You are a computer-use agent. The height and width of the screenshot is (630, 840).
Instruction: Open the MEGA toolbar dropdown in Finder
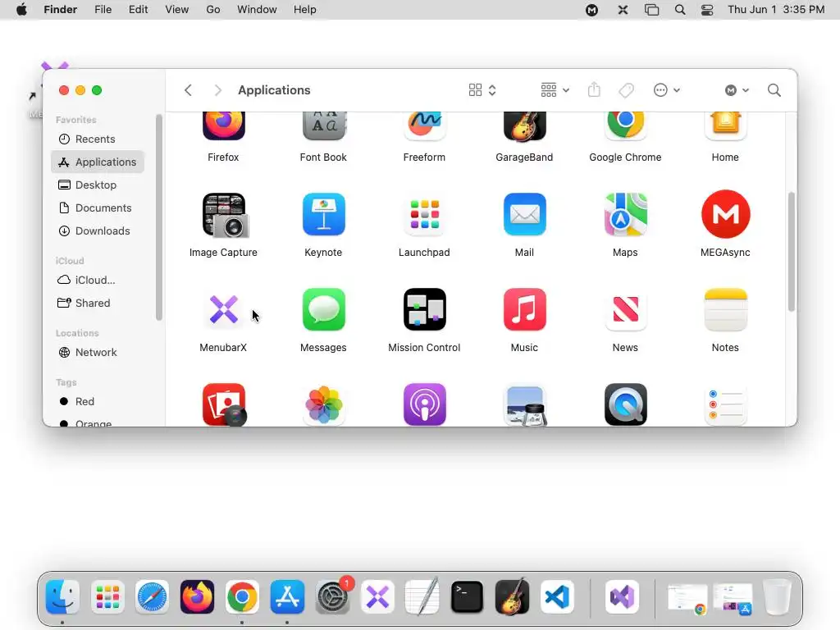pos(737,90)
